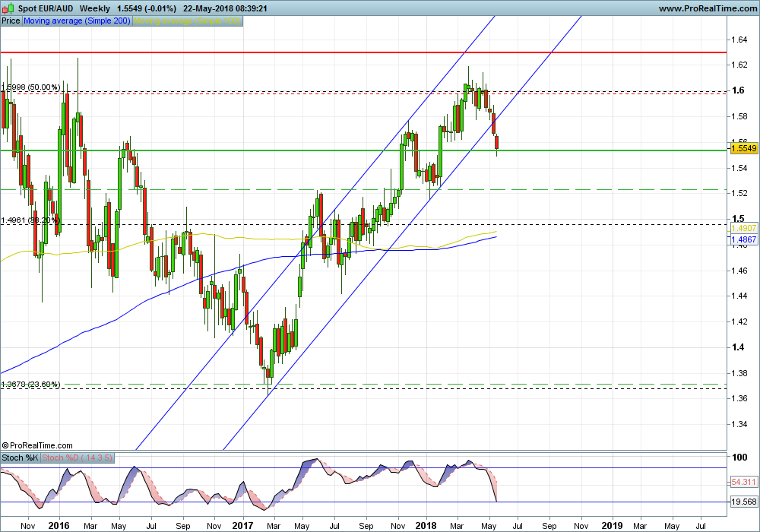760x532 pixels.
Task: Click the 1.42 price axis label
Action: [739, 321]
